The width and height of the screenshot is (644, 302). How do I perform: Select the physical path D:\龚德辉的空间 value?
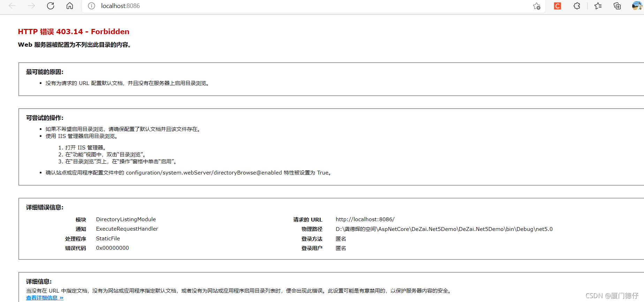click(x=444, y=229)
